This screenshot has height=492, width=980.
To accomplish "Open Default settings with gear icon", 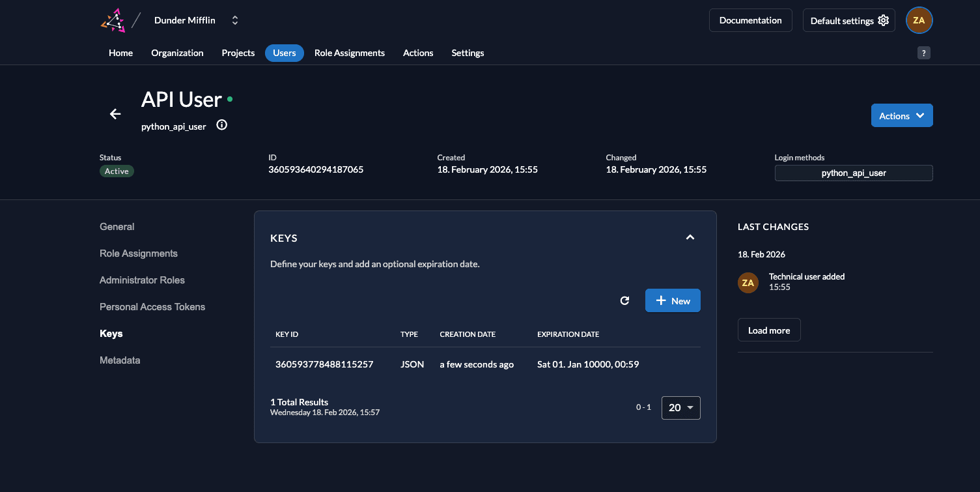I will (x=848, y=20).
